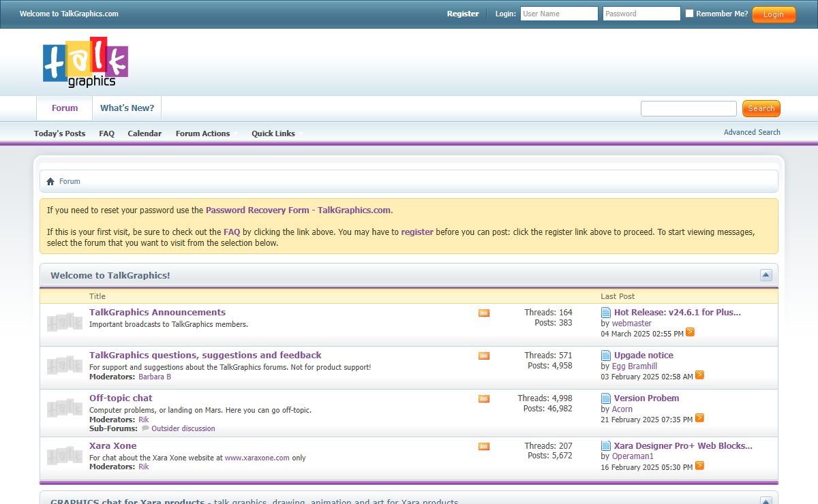Screen dimensions: 818x504
Task: Open the Forum Actions dropdown
Action: coord(207,133)
